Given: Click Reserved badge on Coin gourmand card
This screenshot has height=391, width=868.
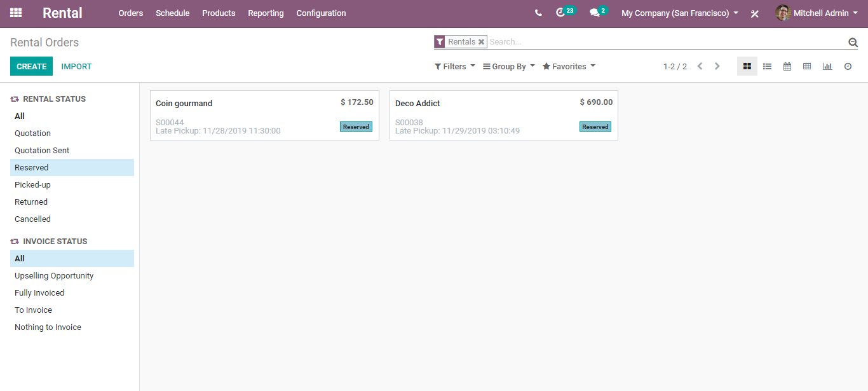Looking at the screenshot, I should (356, 127).
